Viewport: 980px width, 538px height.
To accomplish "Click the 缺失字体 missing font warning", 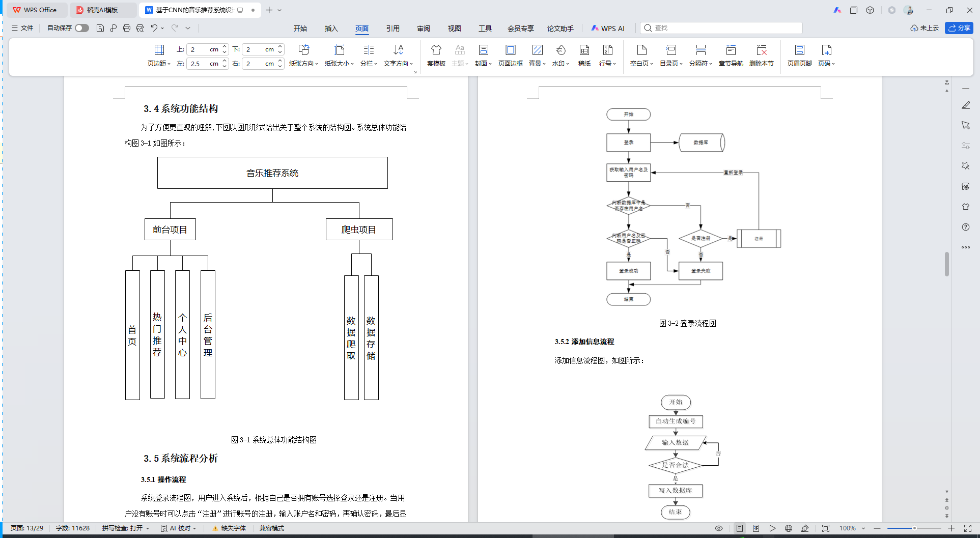I will [x=229, y=528].
